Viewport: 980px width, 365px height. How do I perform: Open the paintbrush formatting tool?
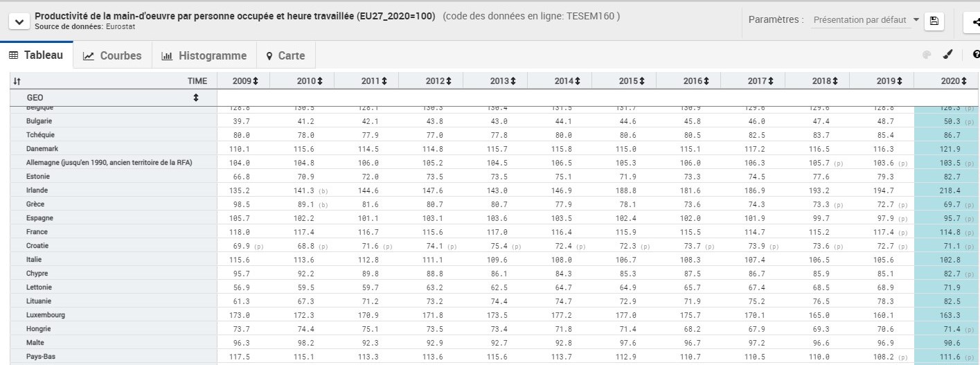click(x=948, y=55)
